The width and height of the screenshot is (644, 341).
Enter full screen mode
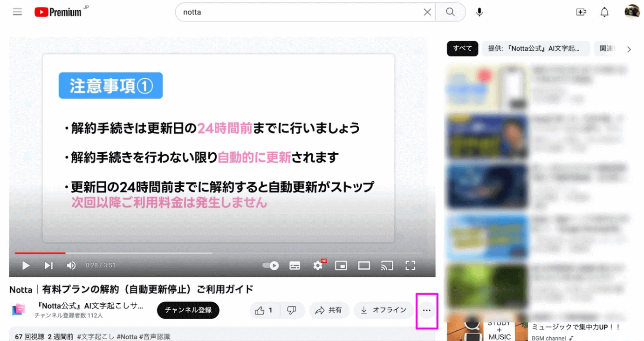[x=410, y=266]
